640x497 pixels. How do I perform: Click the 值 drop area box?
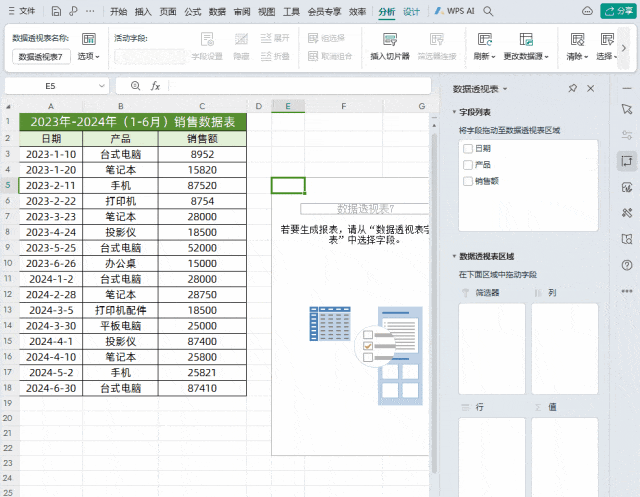pos(565,457)
